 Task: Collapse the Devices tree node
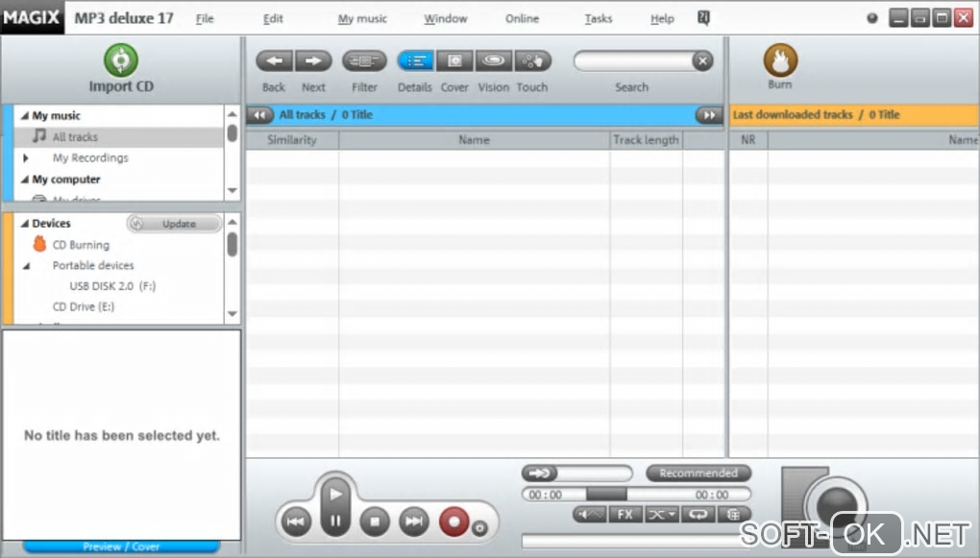[24, 223]
